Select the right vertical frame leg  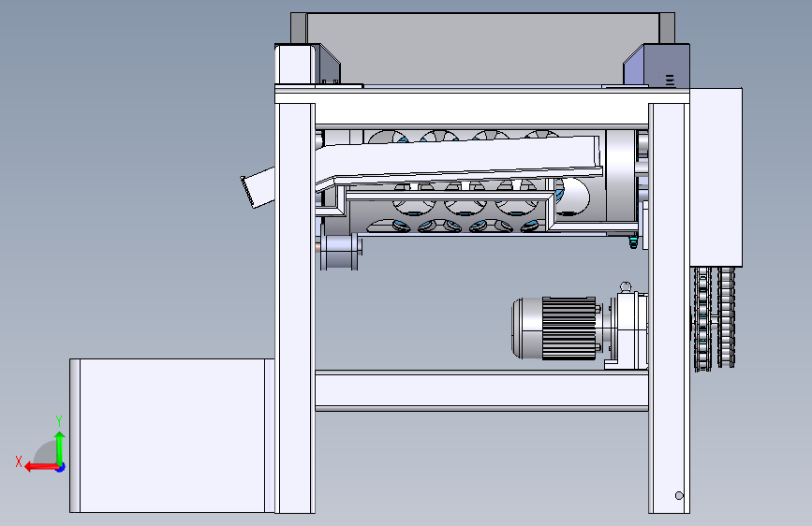click(x=669, y=308)
